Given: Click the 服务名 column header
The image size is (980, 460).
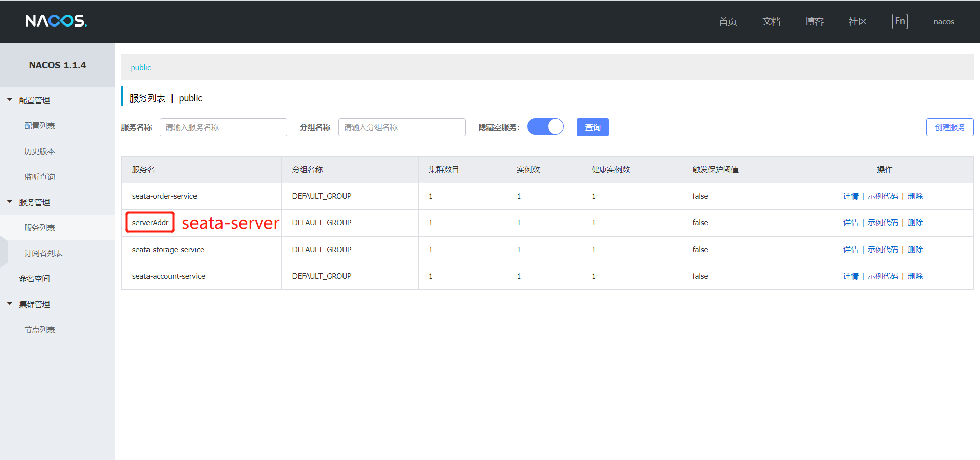Looking at the screenshot, I should pos(143,170).
